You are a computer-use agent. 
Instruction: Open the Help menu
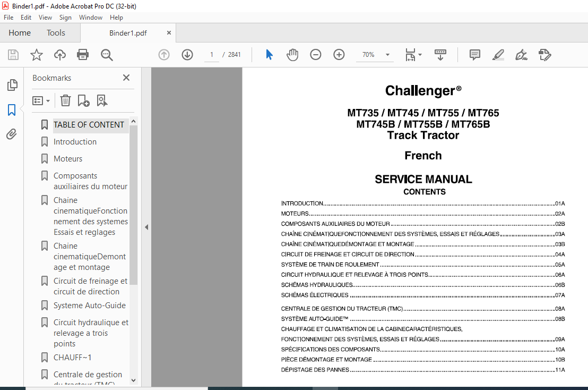pos(116,17)
